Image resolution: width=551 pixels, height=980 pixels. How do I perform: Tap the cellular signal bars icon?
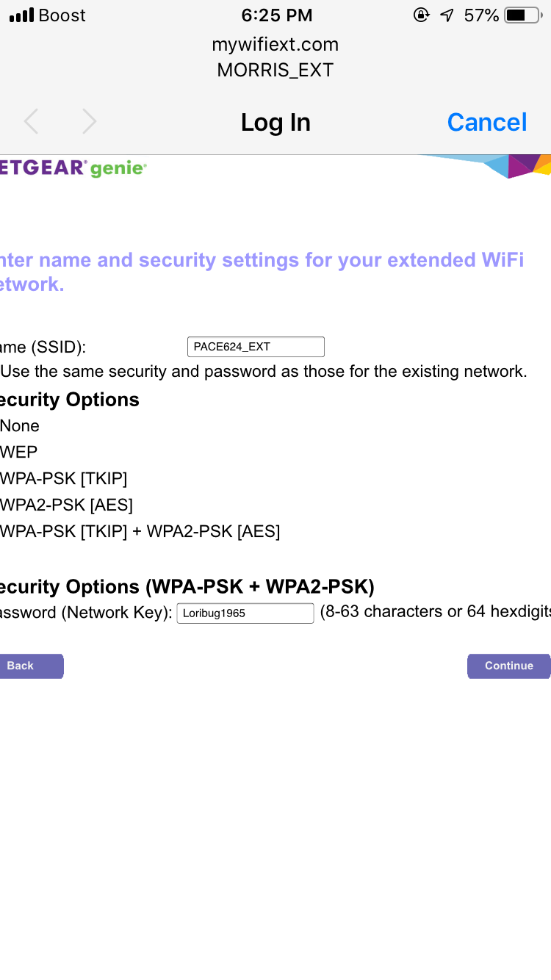18,14
